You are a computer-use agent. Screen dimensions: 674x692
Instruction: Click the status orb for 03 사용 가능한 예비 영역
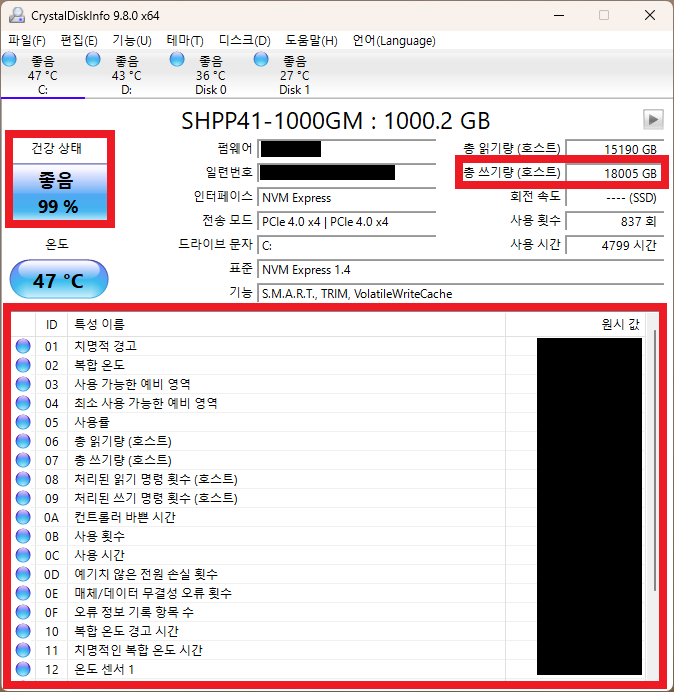coord(23,384)
